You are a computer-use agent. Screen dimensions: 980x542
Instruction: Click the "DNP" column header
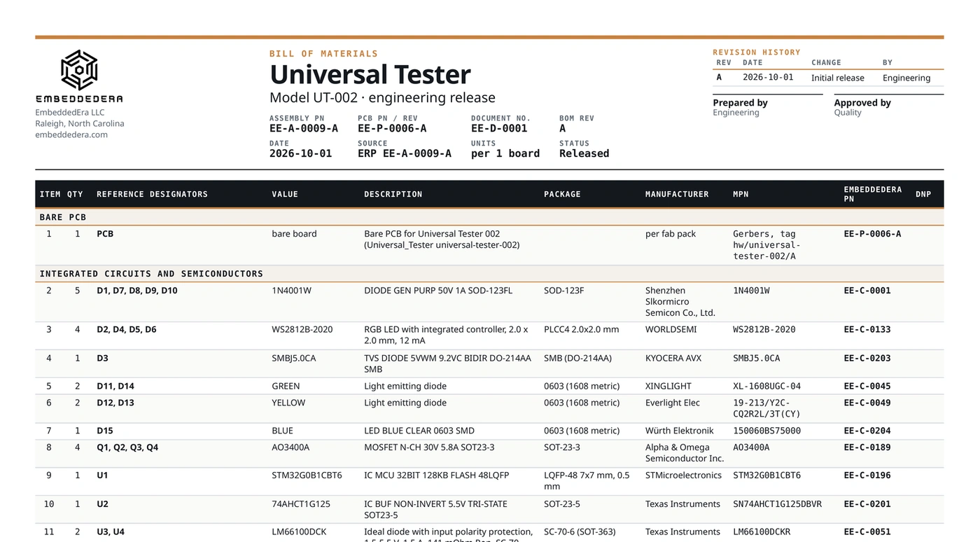pos(923,194)
